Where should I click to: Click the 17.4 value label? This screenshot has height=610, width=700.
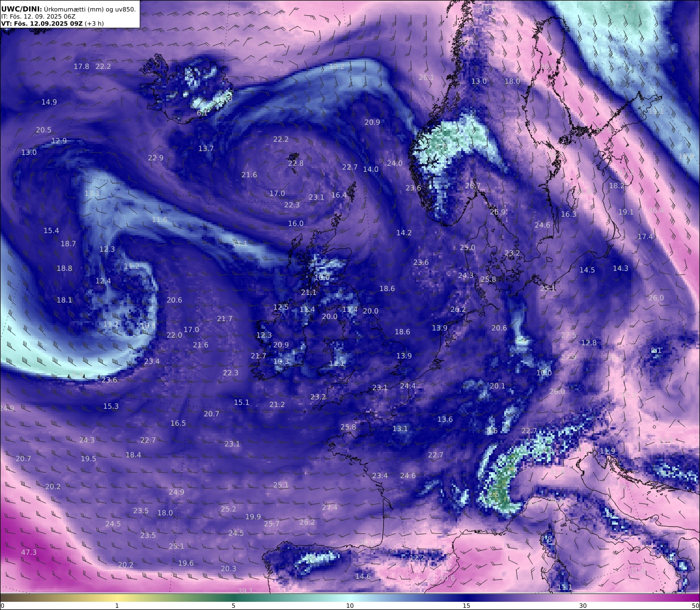(x=645, y=237)
